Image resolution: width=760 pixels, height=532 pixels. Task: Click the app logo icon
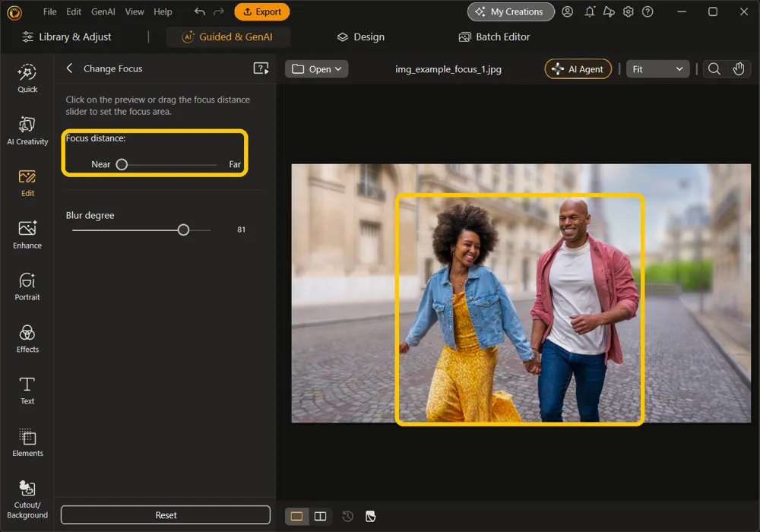(x=14, y=12)
